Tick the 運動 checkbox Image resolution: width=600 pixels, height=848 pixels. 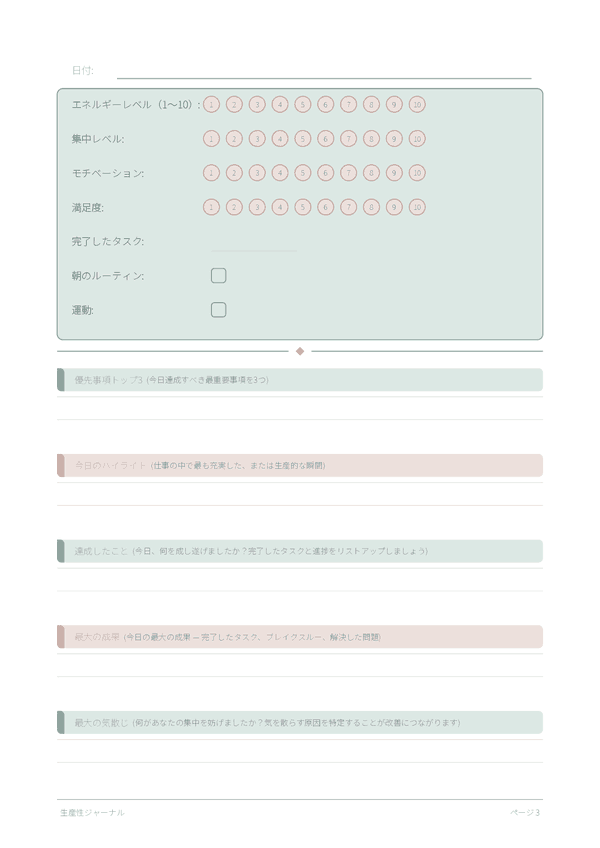218,310
